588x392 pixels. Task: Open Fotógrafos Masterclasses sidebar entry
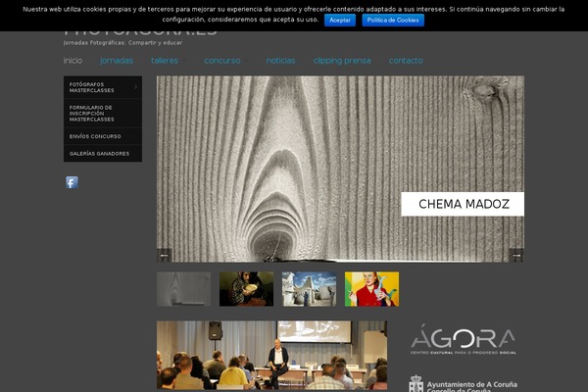click(x=103, y=87)
